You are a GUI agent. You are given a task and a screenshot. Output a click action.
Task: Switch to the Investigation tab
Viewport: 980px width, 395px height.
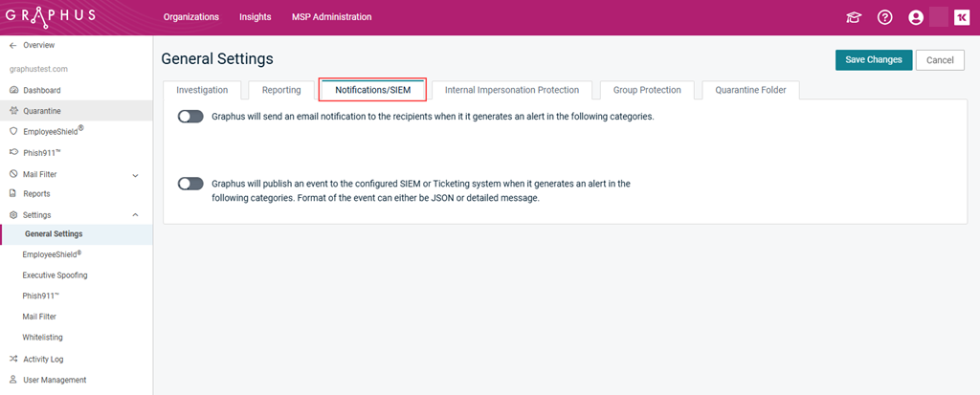202,90
